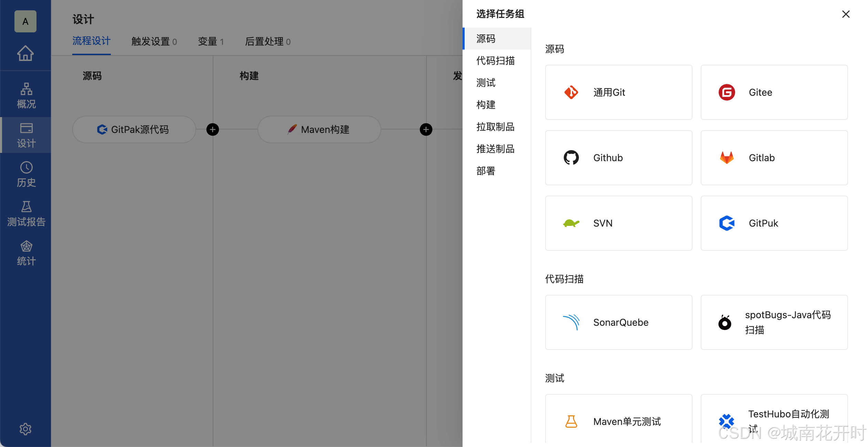Image resolution: width=868 pixels, height=447 pixels.
Task: Select 部署 category in task list
Action: tap(497, 171)
